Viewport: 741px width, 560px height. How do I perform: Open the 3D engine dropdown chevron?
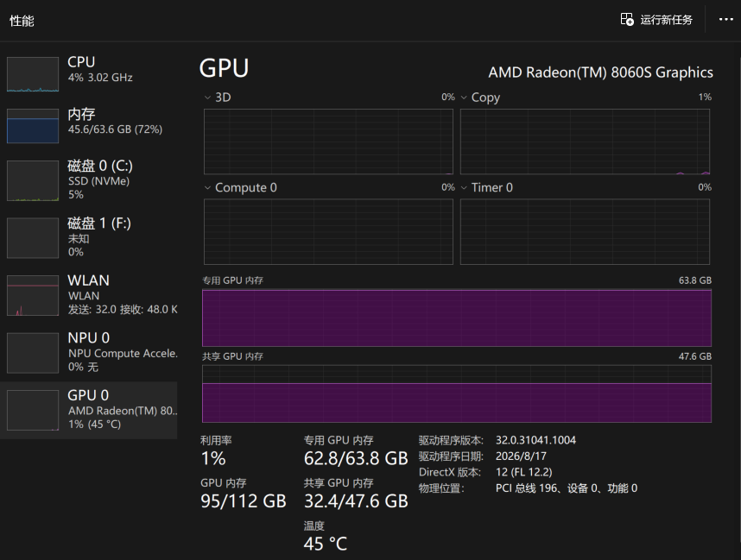point(207,98)
